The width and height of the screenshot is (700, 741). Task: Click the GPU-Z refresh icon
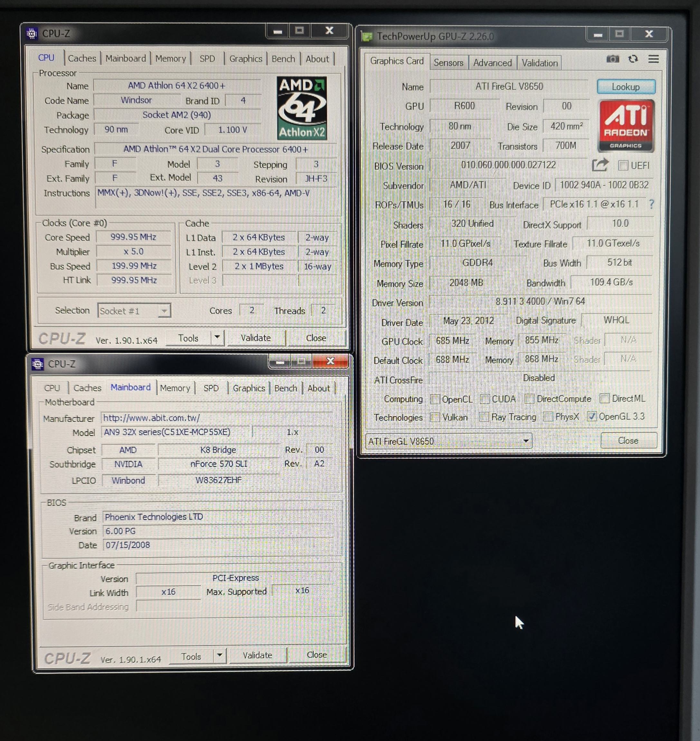633,59
